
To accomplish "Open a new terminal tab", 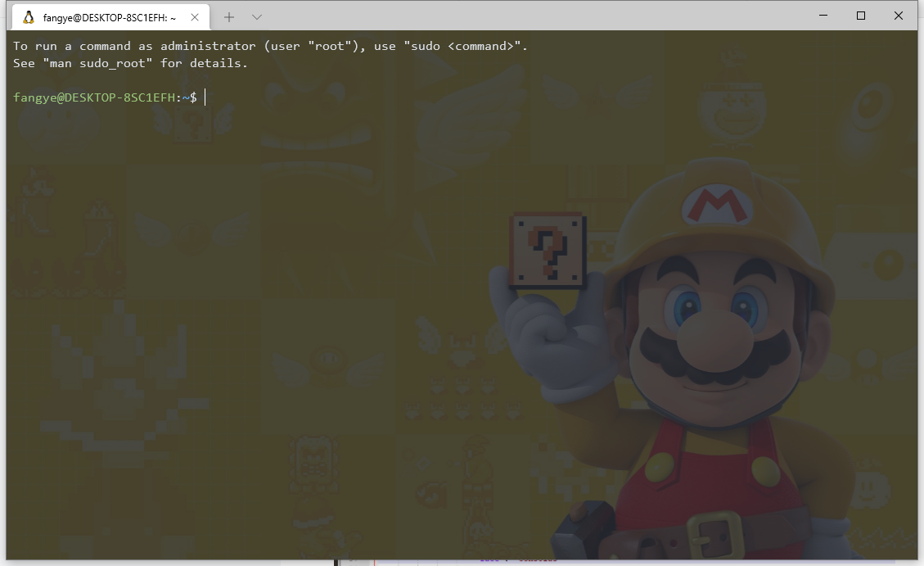I will tap(229, 17).
